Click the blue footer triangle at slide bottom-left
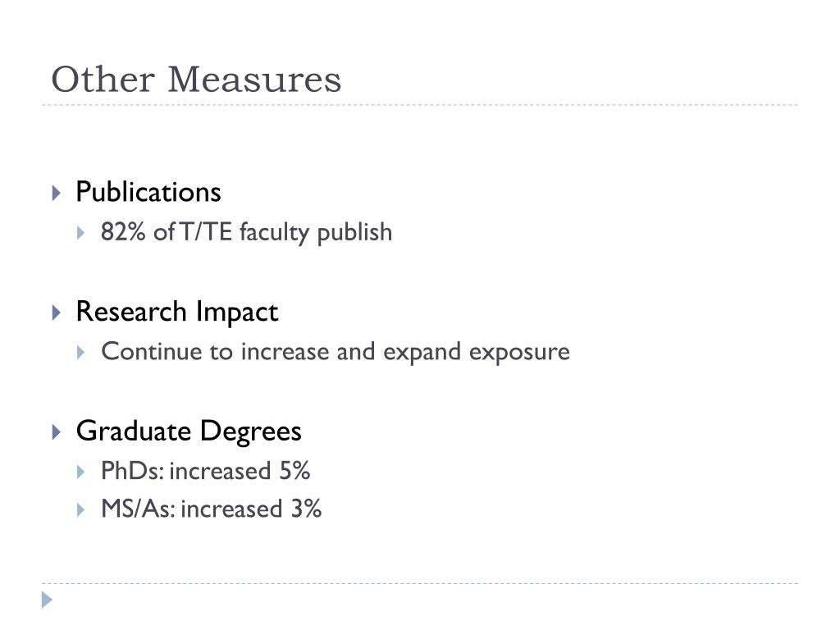The height and width of the screenshot is (630, 840). click(x=47, y=600)
